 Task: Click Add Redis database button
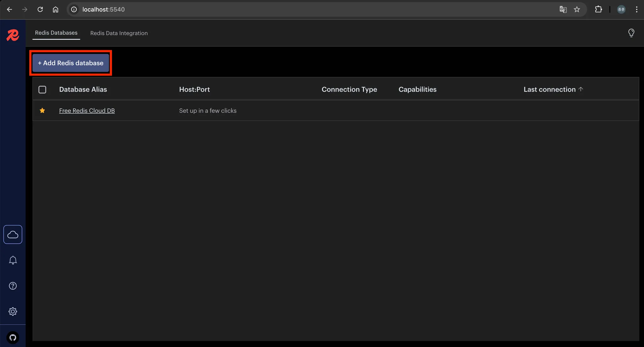click(70, 63)
